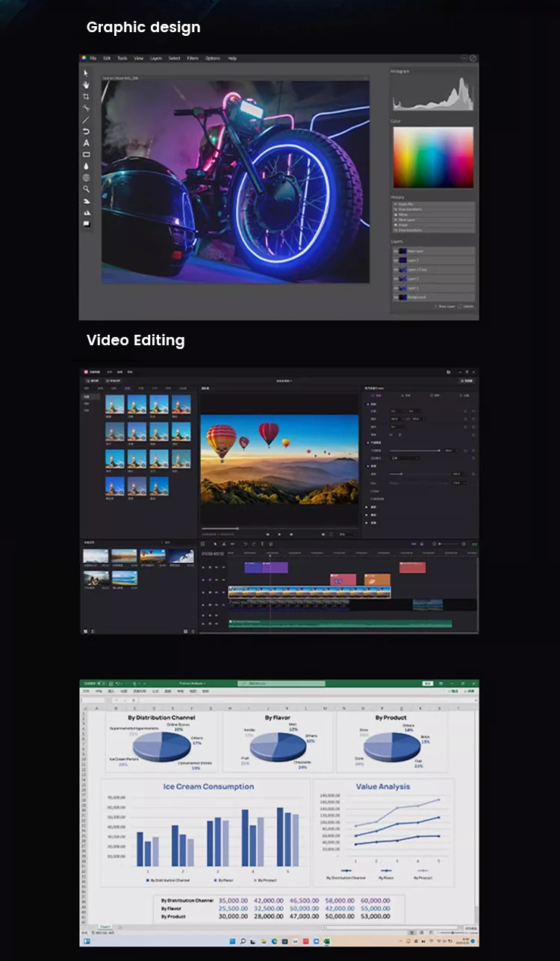560x961 pixels.
Task: Mute audio using video editor volume icon
Action: point(324,534)
